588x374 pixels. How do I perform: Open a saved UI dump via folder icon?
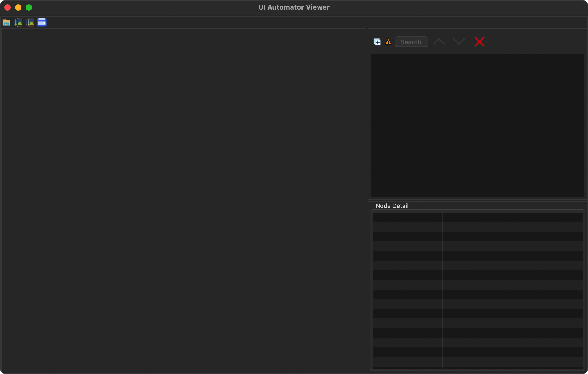pyautogui.click(x=6, y=22)
